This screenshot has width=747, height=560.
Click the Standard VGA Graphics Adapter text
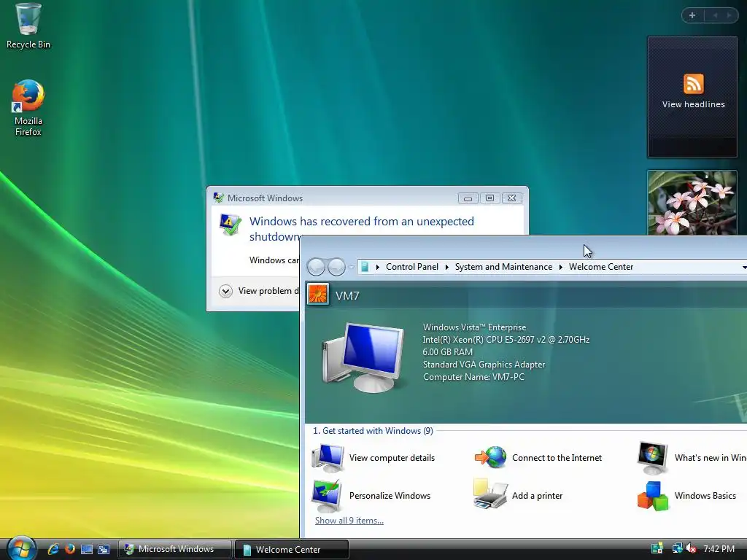(484, 365)
